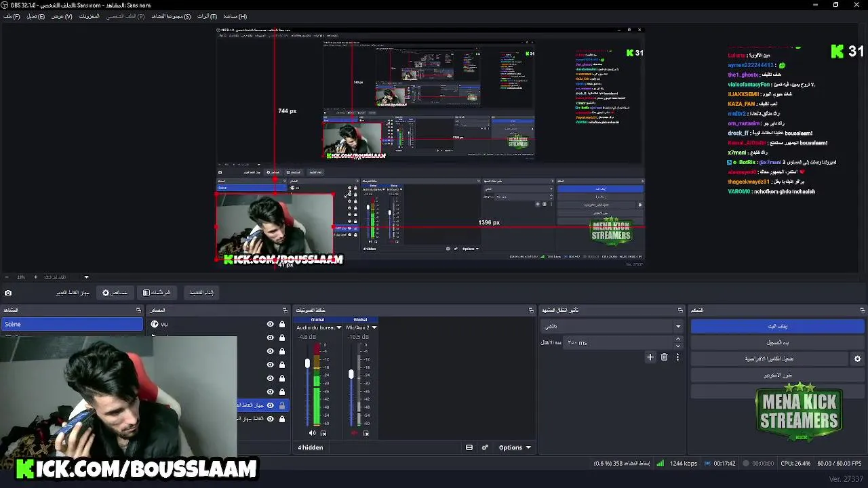Add a new transition with plus icon
This screenshot has height=488, width=868.
point(650,357)
